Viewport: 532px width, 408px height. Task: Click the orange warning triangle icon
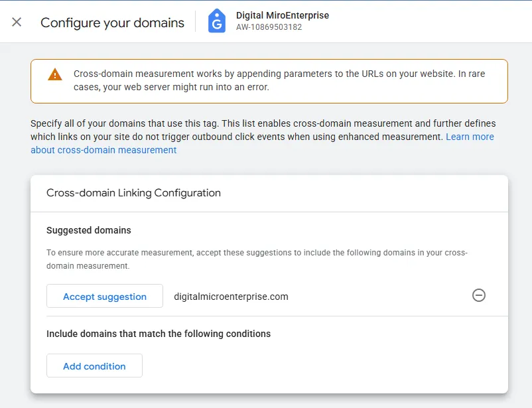(x=54, y=74)
